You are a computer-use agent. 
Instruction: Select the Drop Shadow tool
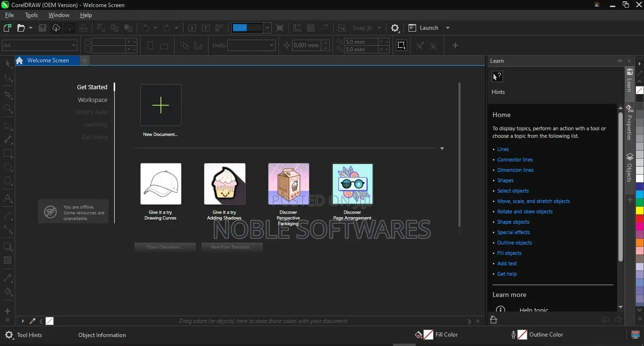tap(8, 246)
